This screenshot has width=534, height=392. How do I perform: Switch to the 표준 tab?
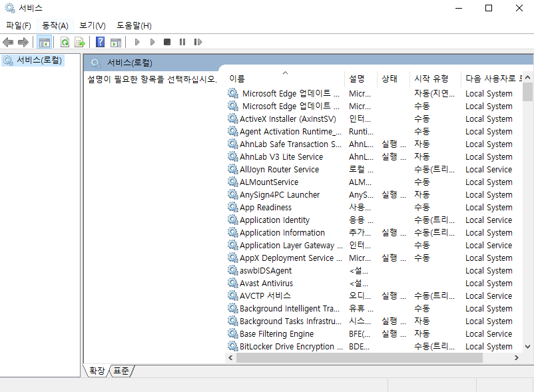click(x=121, y=371)
